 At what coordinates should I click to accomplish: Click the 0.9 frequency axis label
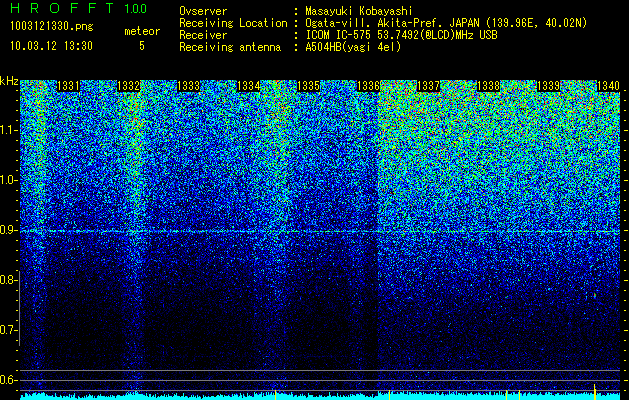click(x=9, y=230)
